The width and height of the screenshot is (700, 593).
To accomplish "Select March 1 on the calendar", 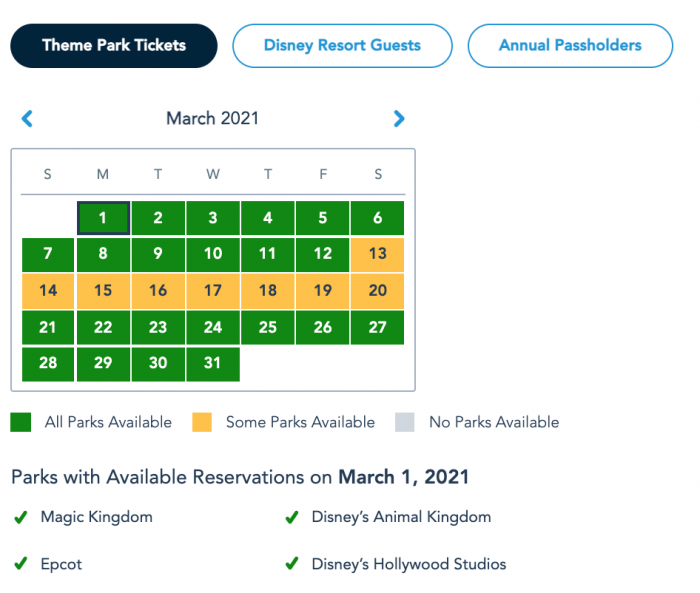I will click(103, 218).
